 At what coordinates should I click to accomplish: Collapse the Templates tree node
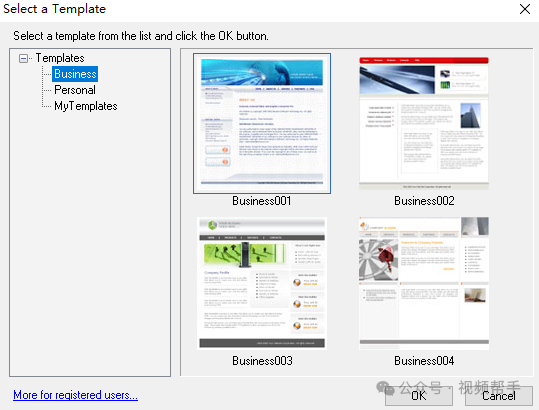(23, 58)
